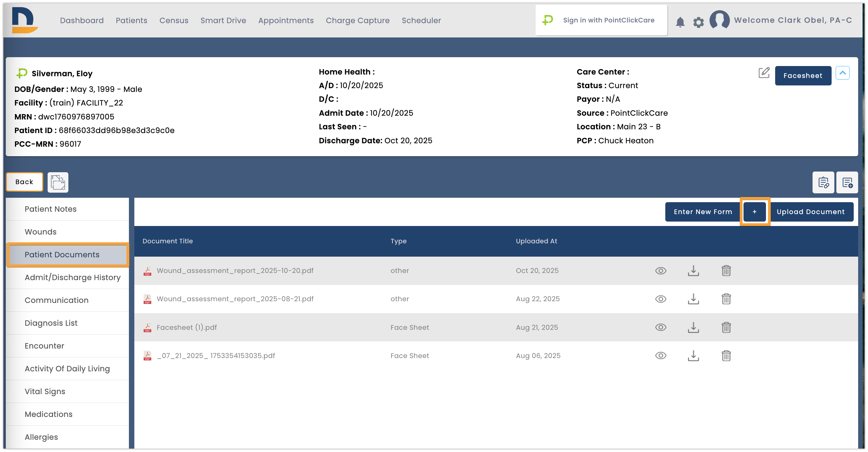Switch to Charge Capture

357,20
